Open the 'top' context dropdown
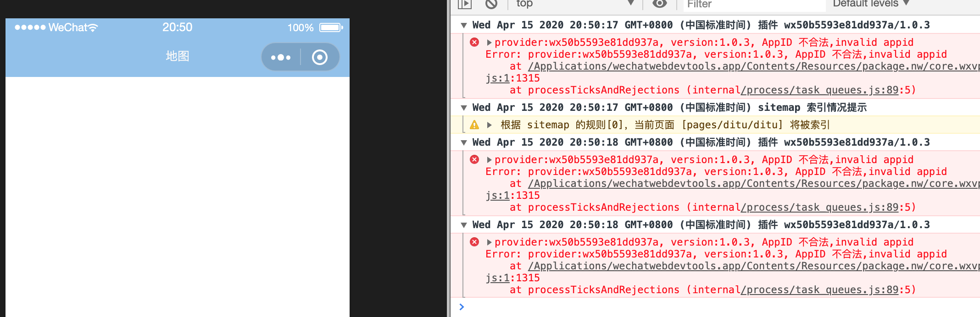Viewport: 980px width, 317px height. point(575,4)
